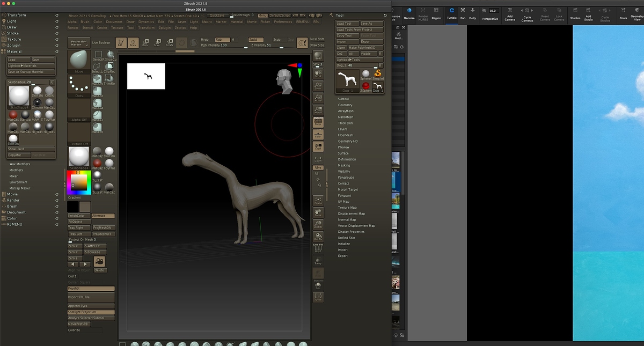This screenshot has width=644, height=346.
Task: Select the Chrome material sphere
Action: pos(38,102)
